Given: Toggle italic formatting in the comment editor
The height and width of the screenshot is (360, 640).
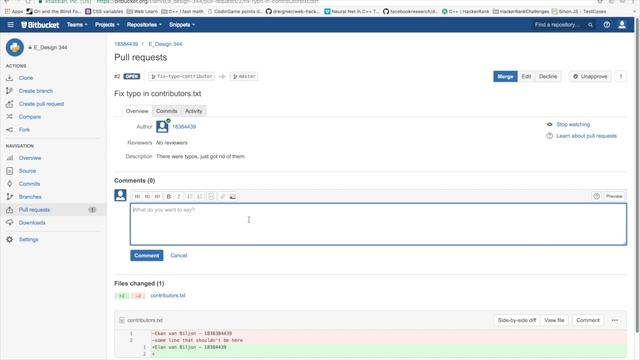Looking at the screenshot, I should tap(179, 196).
